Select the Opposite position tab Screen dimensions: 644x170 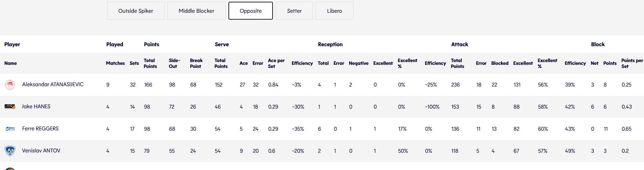click(x=251, y=11)
